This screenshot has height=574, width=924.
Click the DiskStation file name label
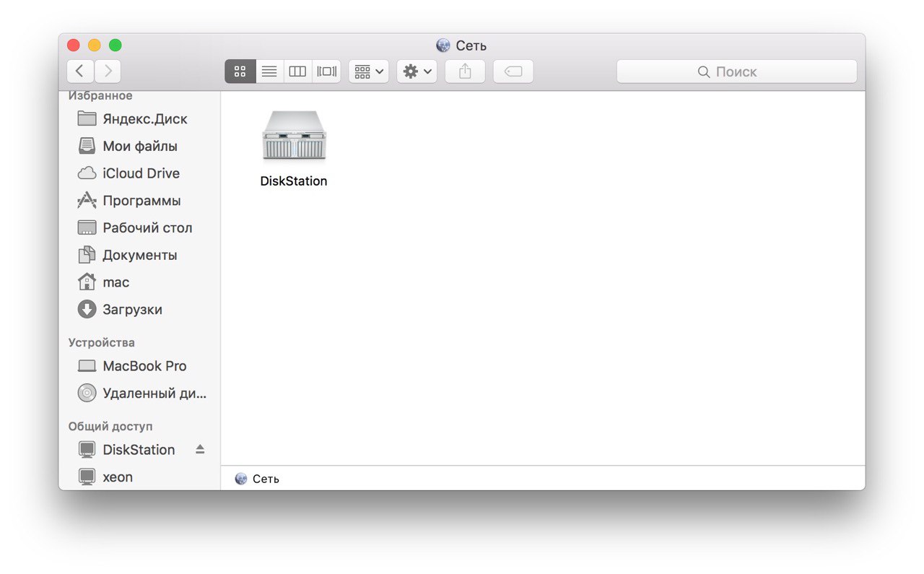pos(294,181)
